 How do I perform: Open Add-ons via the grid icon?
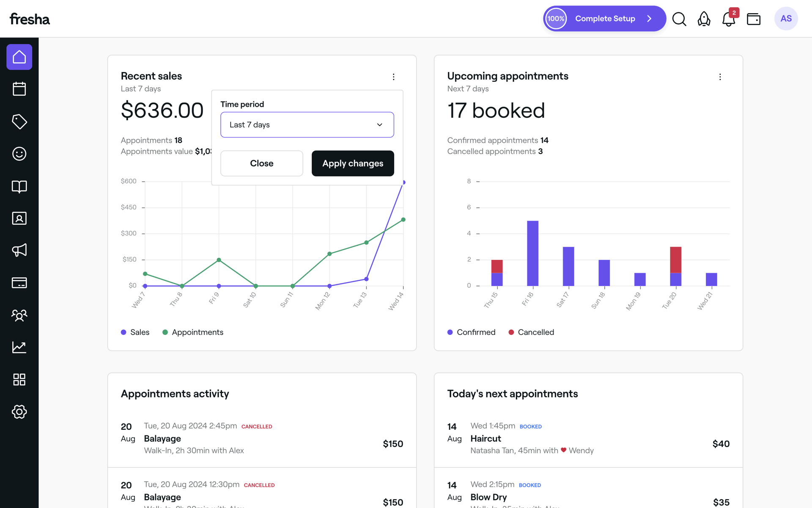click(19, 379)
